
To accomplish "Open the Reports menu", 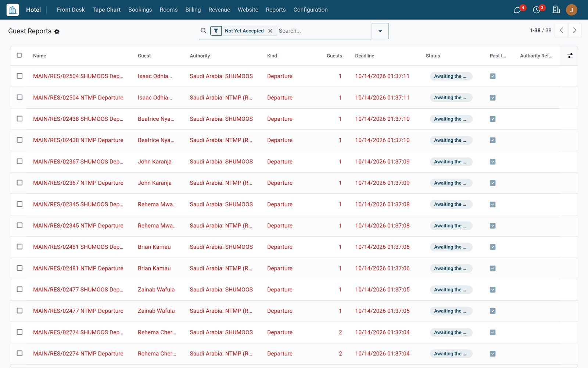I will coord(276,10).
